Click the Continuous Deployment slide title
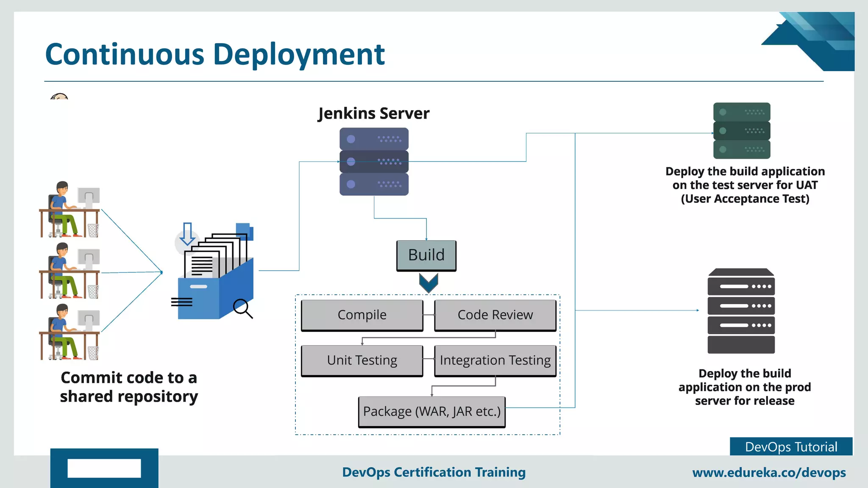The image size is (868, 488). [x=215, y=54]
